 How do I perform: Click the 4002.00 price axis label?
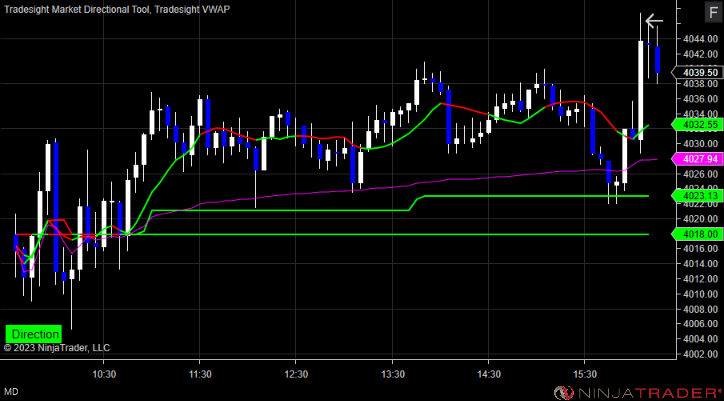click(701, 354)
